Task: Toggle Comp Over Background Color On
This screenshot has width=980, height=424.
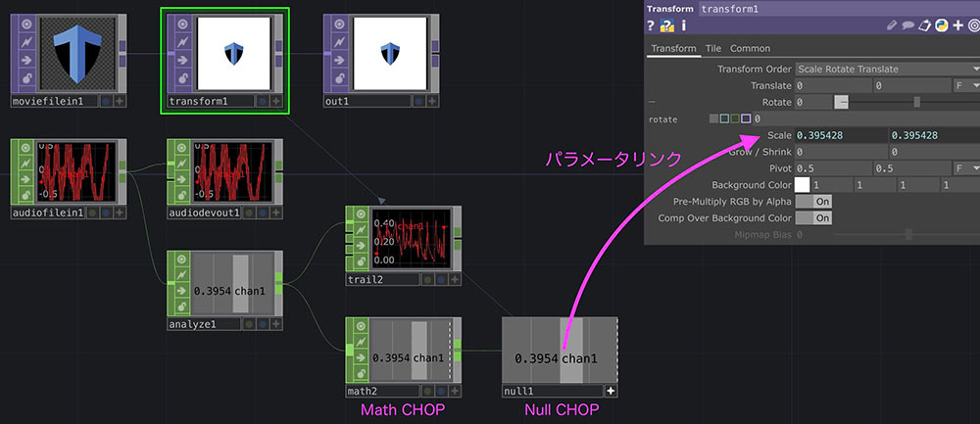Action: click(813, 218)
